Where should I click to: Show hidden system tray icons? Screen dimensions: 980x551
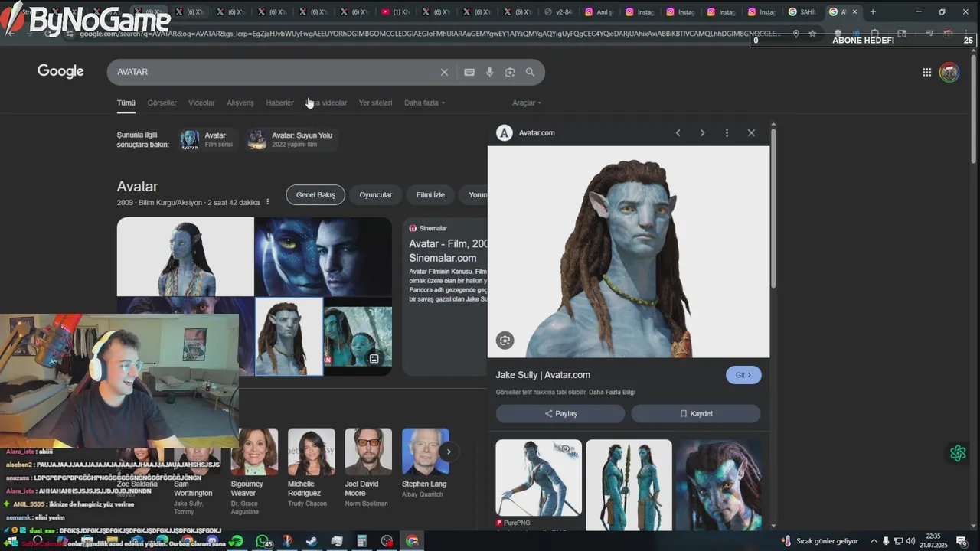(875, 541)
